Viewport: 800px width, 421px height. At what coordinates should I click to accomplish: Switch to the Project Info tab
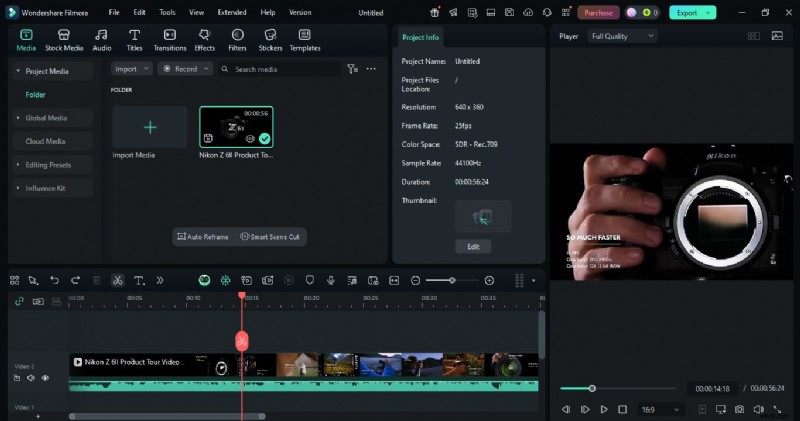(x=420, y=37)
